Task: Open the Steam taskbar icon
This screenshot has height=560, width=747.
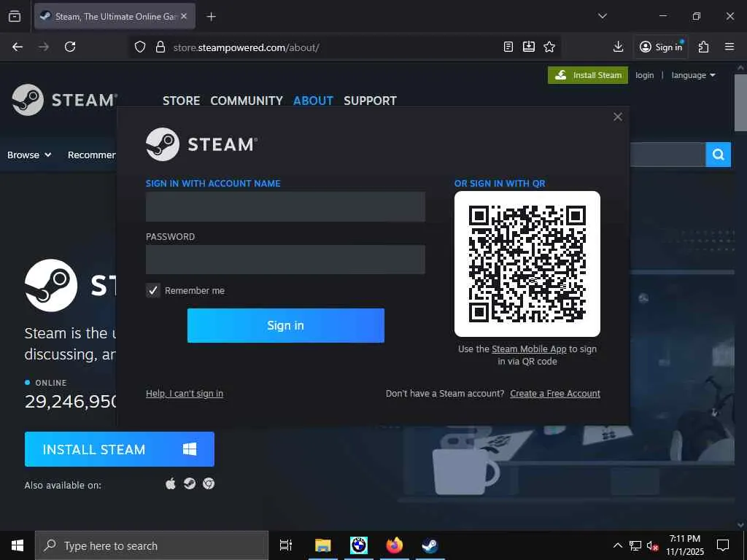Action: point(430,545)
